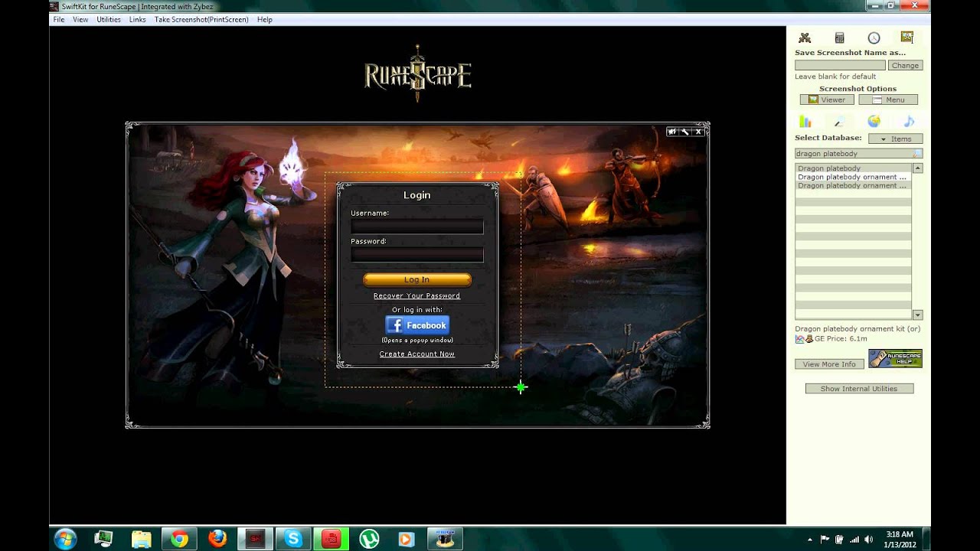Screen dimensions: 980x551
Task: Click the View More Info button
Action: click(x=829, y=364)
